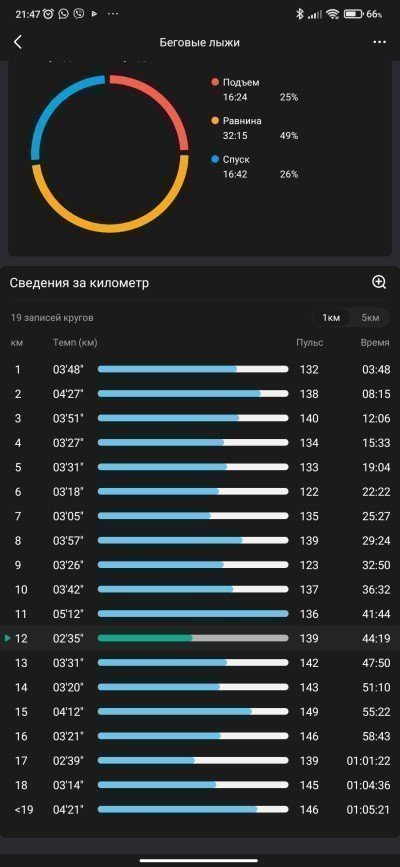This screenshot has height=867, width=400.
Task: Switch lap view to 5км
Action: [370, 317]
